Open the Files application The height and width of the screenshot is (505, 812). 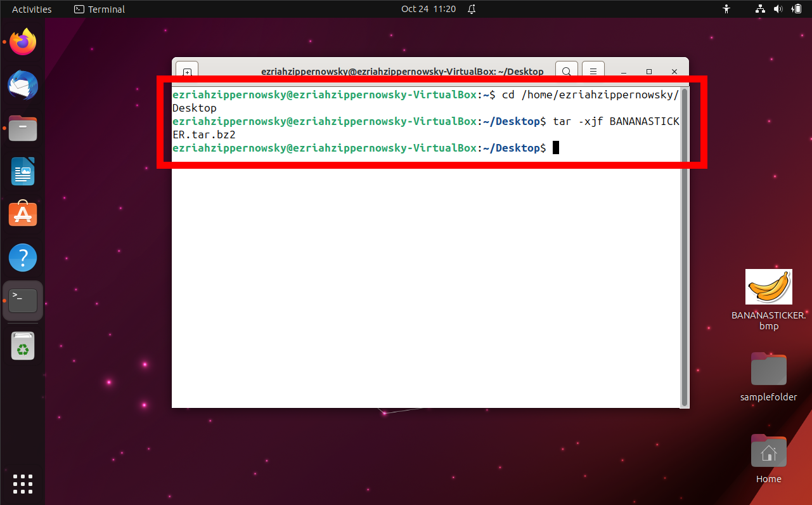(x=23, y=128)
